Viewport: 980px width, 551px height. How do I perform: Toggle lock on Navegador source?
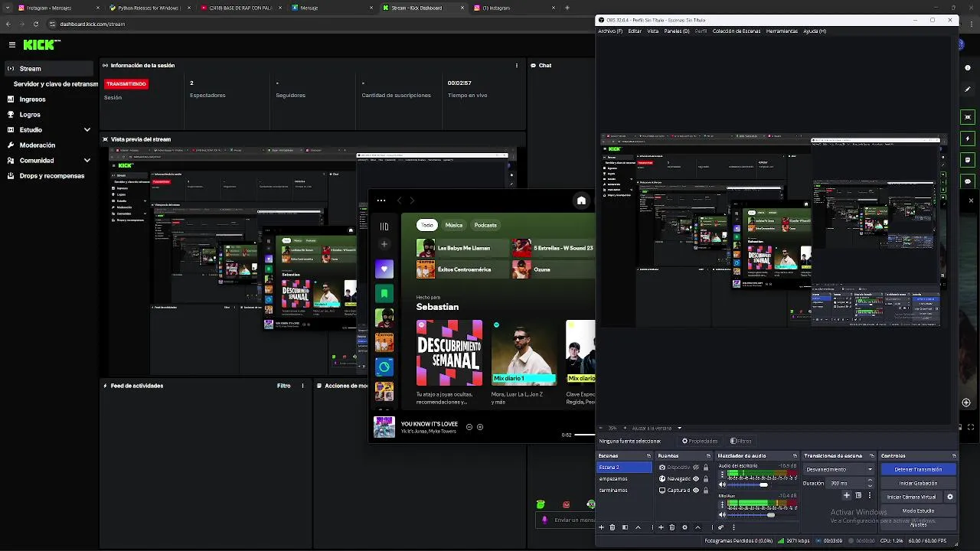click(706, 479)
